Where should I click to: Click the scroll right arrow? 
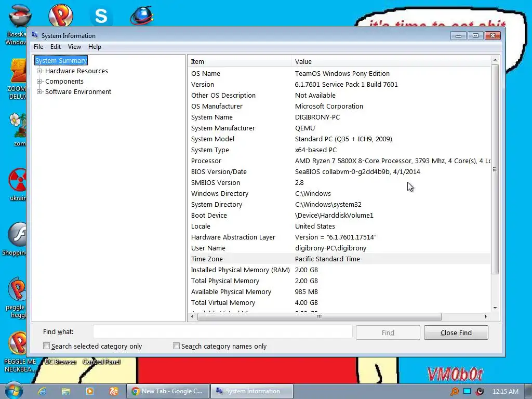click(486, 316)
